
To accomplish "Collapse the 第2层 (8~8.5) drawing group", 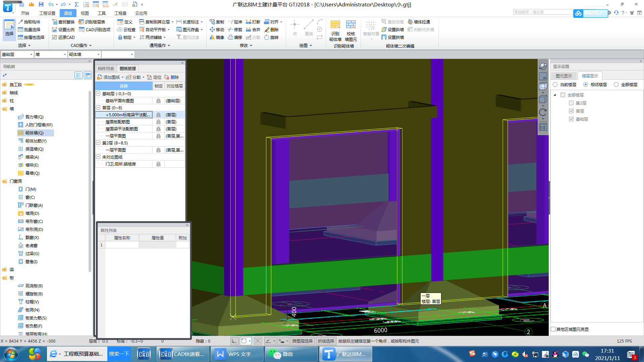I will 98,143.
